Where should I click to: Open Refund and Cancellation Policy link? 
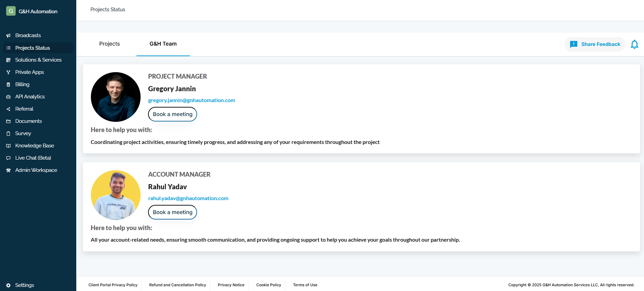[177, 285]
